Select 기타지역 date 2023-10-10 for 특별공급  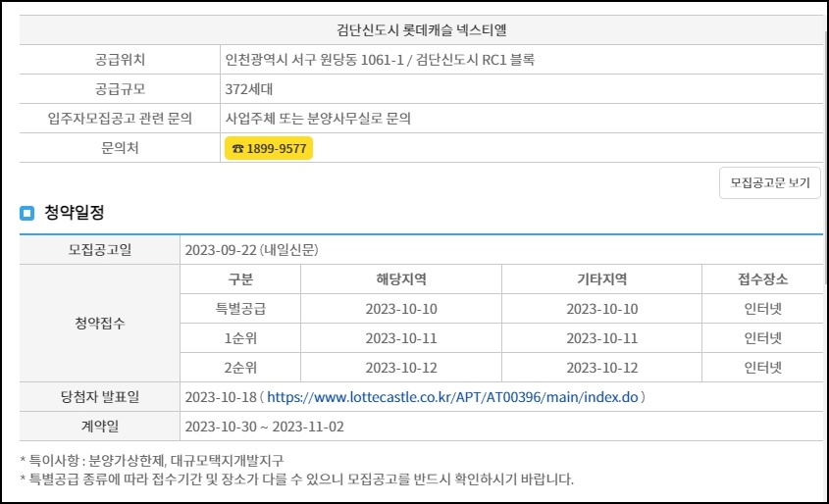pyautogui.click(x=602, y=309)
